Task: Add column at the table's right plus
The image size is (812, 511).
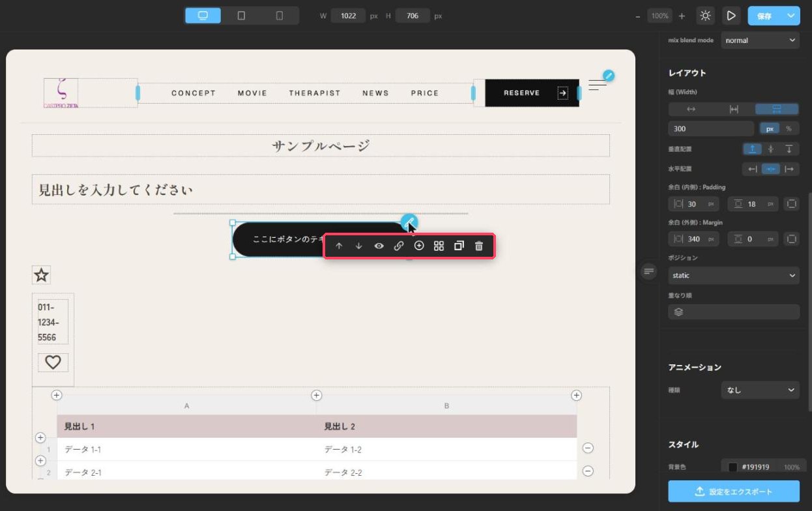Action: 576,395
